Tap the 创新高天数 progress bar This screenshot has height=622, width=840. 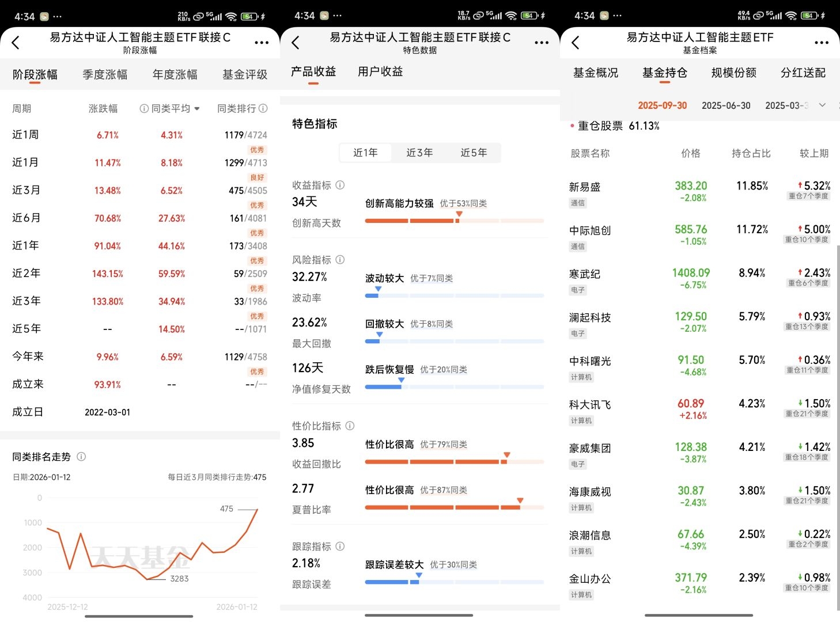[x=455, y=221]
